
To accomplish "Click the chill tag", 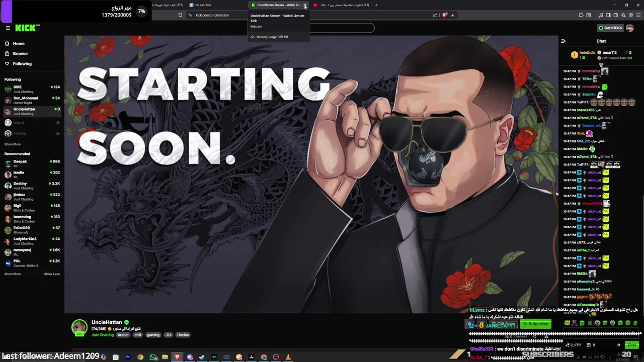I will click(x=138, y=335).
